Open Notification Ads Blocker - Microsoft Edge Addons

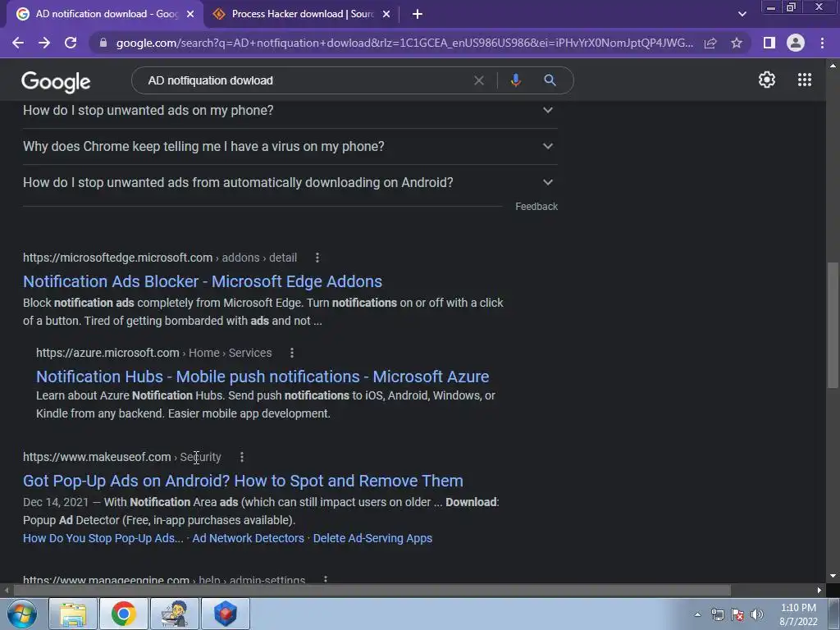pyautogui.click(x=203, y=281)
